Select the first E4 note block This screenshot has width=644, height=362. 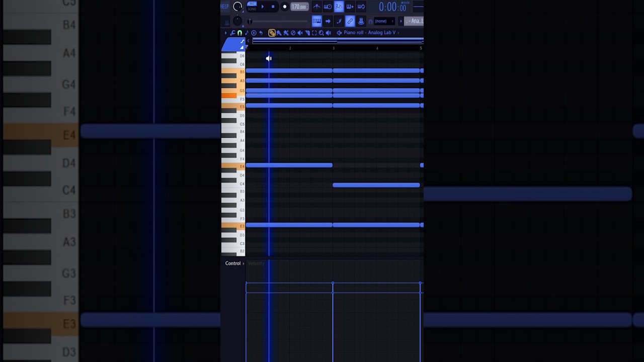[x=289, y=165]
